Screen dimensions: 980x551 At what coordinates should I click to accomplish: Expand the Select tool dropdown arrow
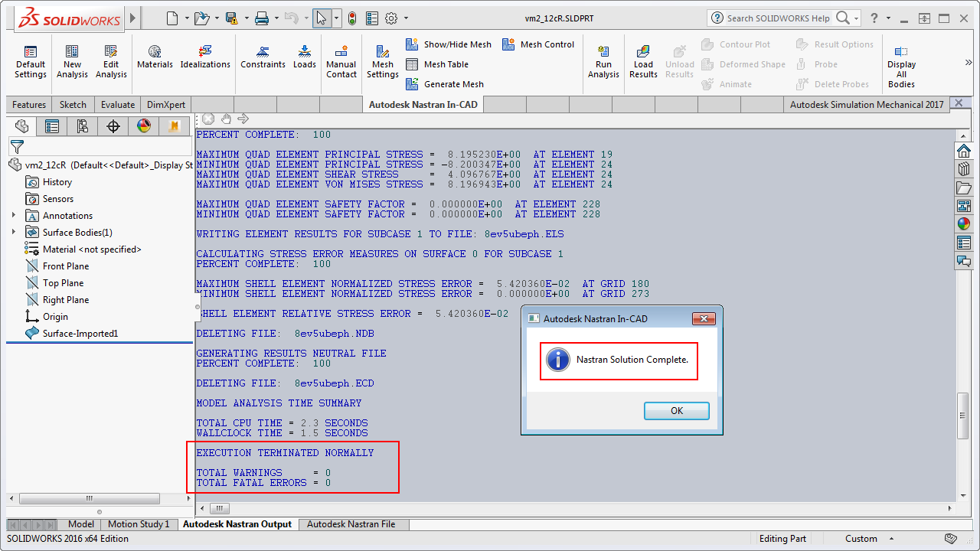point(337,18)
